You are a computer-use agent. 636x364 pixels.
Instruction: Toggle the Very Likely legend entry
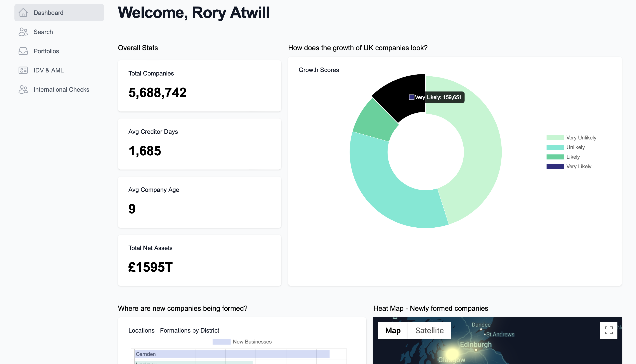click(x=555, y=167)
